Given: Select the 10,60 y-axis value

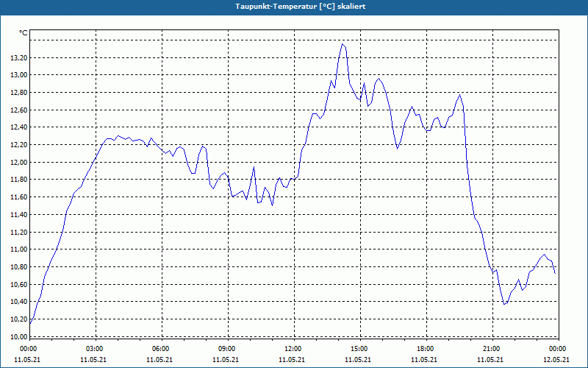Looking at the screenshot, I should click(20, 284).
